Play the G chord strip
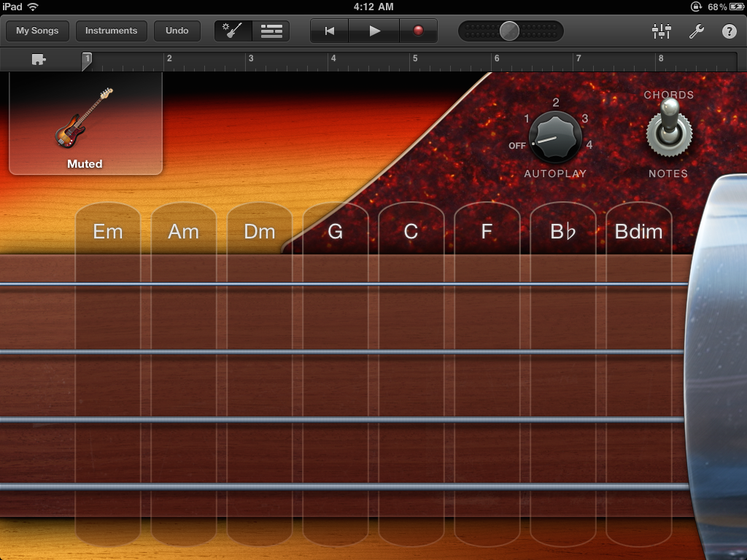Viewport: 747px width, 560px height. tap(335, 374)
